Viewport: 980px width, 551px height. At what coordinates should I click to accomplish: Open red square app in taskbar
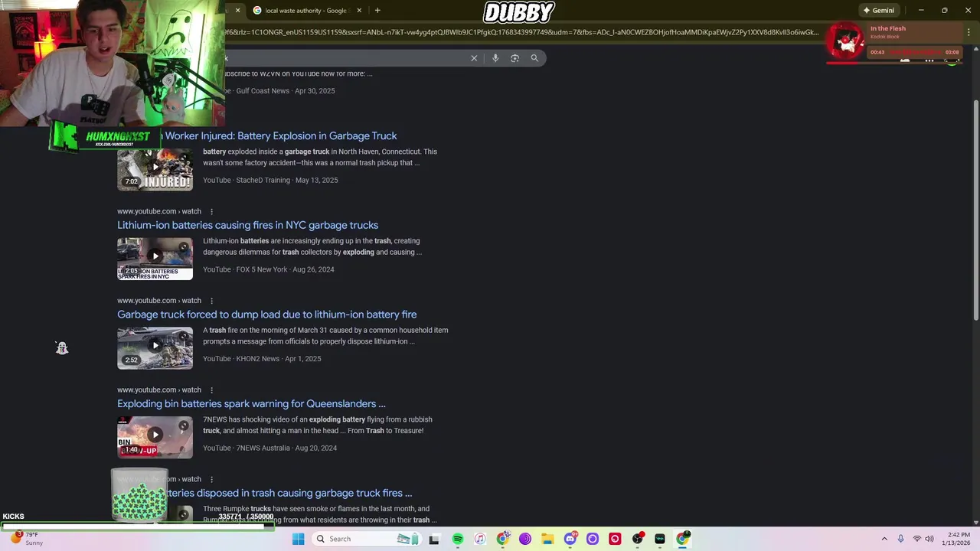pyautogui.click(x=615, y=539)
